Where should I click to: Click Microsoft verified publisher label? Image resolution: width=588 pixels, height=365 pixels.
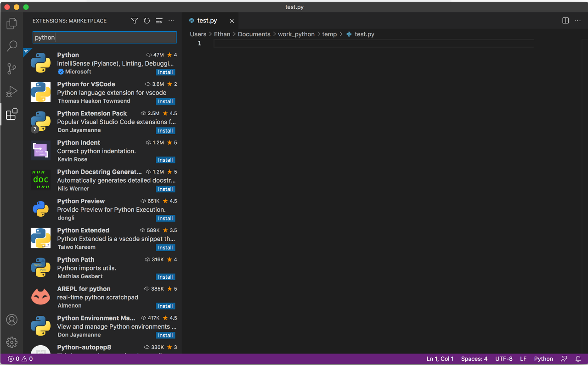[74, 72]
